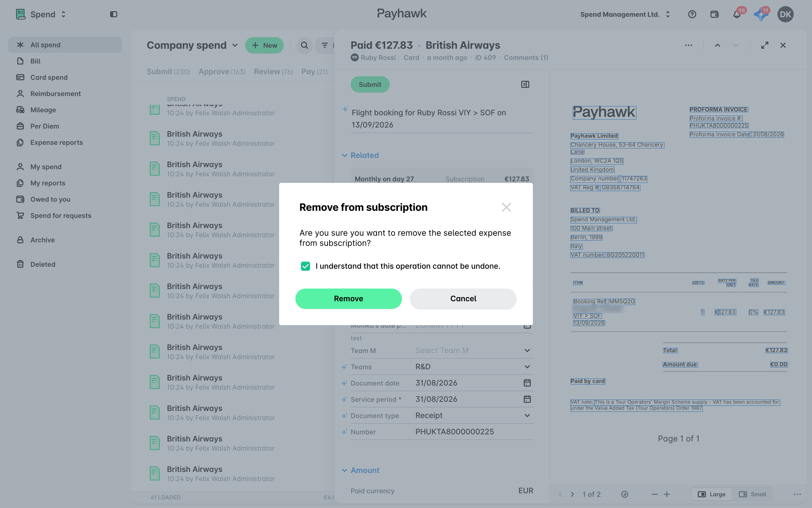Switch to the Pay (21) tab
The image size is (812, 508).
tap(314, 72)
